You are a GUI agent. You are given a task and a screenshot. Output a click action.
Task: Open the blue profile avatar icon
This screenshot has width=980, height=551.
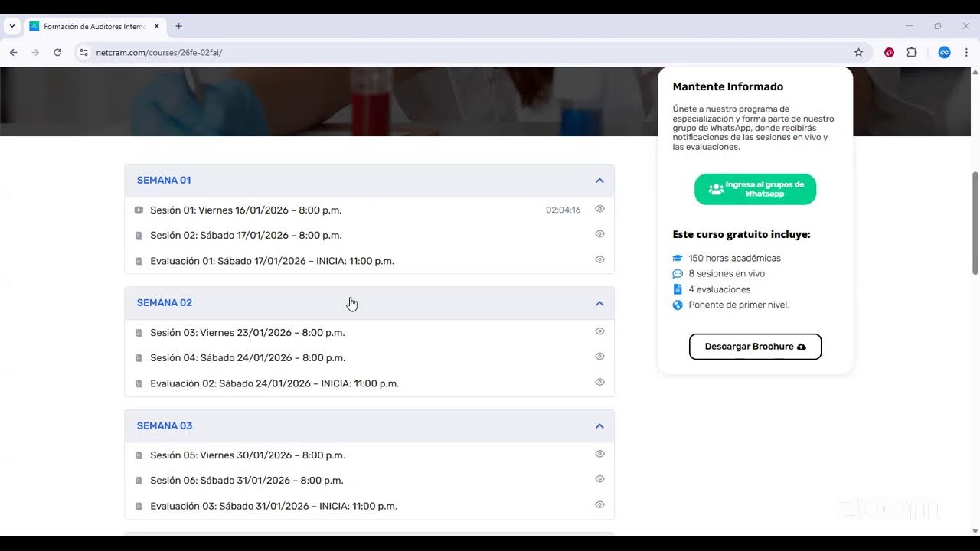tap(944, 52)
